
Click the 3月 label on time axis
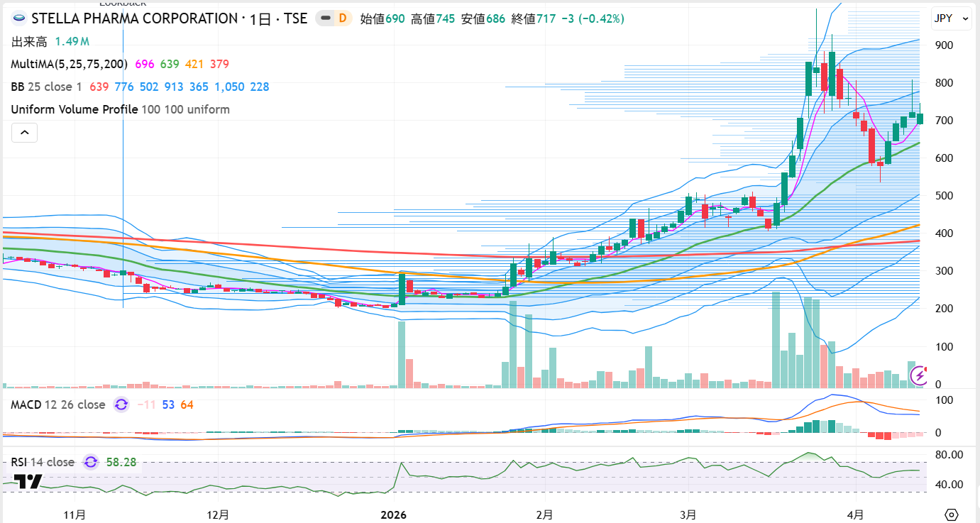tap(688, 514)
